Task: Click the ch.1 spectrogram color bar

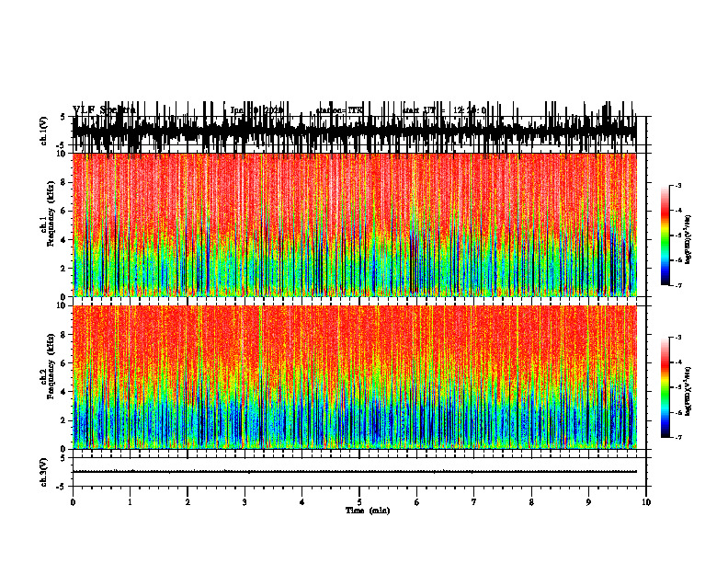Action: point(665,236)
